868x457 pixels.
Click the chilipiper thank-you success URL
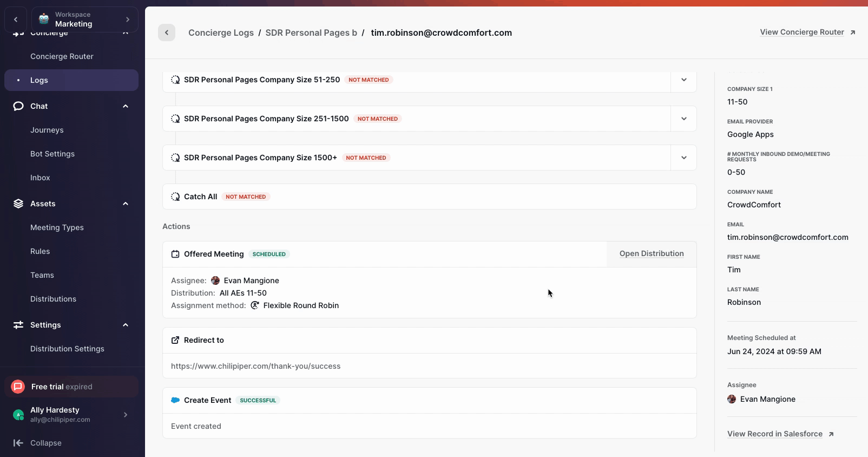[x=256, y=366]
